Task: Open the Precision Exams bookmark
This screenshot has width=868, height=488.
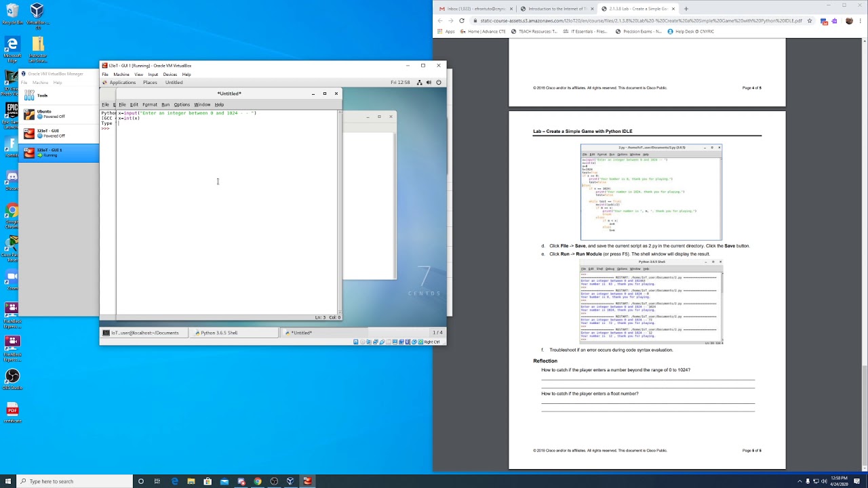Action: click(638, 31)
